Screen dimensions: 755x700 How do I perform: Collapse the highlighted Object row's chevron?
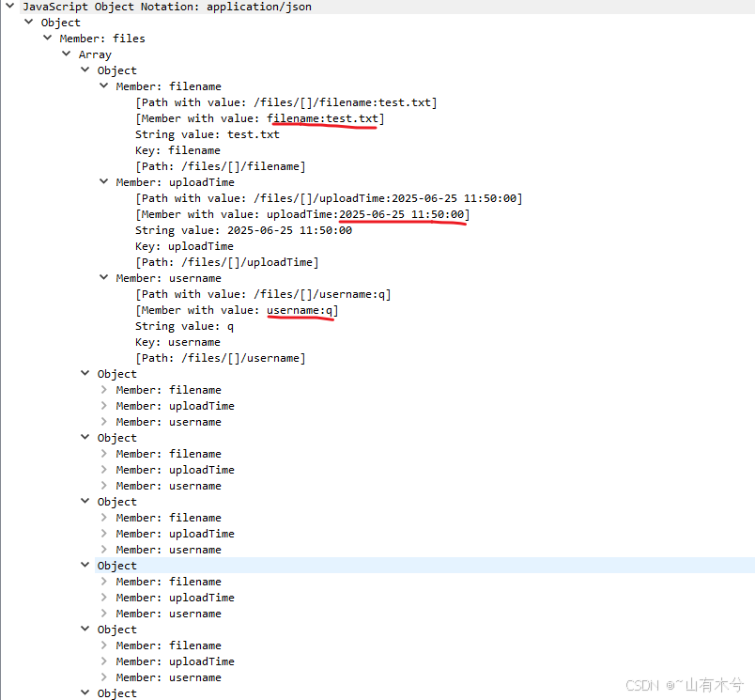85,565
